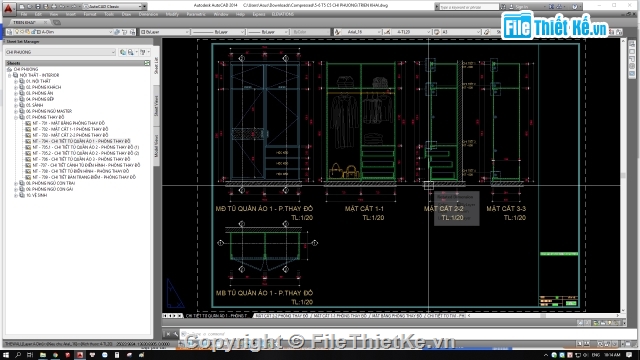
Task: Switch to MẶT CẮT 2-2 PHÒNG THAY ĐỒ layout tab
Action: [x=282, y=316]
